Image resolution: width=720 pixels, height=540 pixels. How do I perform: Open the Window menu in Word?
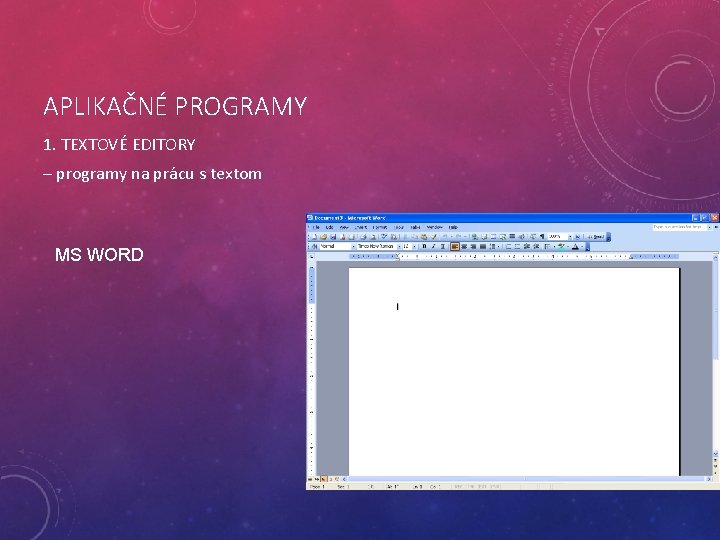pyautogui.click(x=435, y=227)
